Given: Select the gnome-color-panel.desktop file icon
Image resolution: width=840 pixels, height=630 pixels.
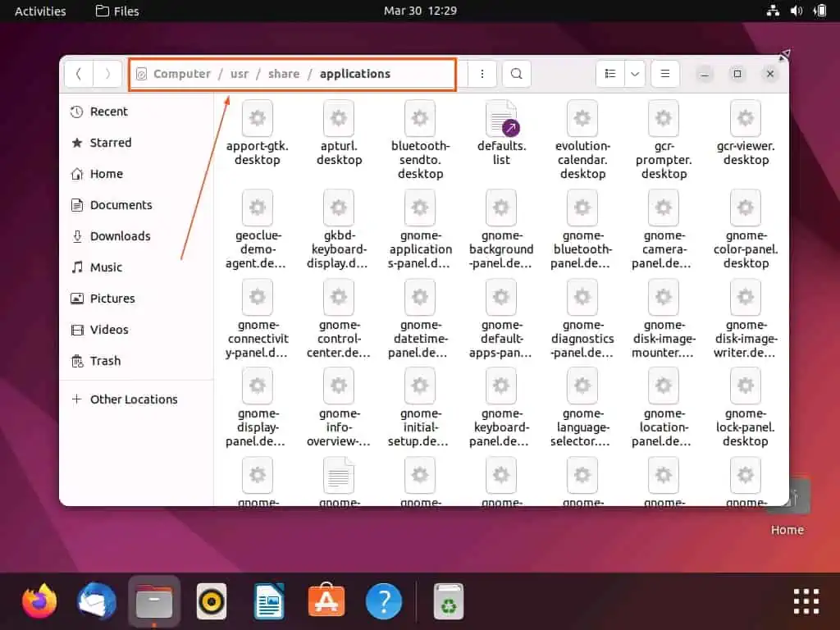Looking at the screenshot, I should point(745,208).
